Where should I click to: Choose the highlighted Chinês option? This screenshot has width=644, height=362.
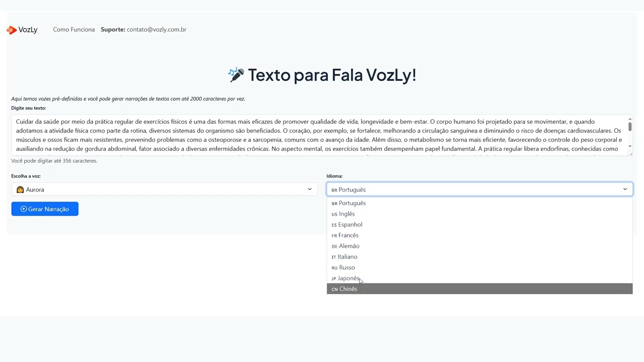[x=479, y=289]
